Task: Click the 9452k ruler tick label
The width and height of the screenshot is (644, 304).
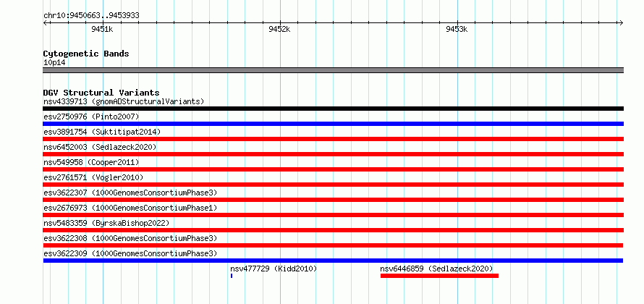Action: click(x=279, y=29)
